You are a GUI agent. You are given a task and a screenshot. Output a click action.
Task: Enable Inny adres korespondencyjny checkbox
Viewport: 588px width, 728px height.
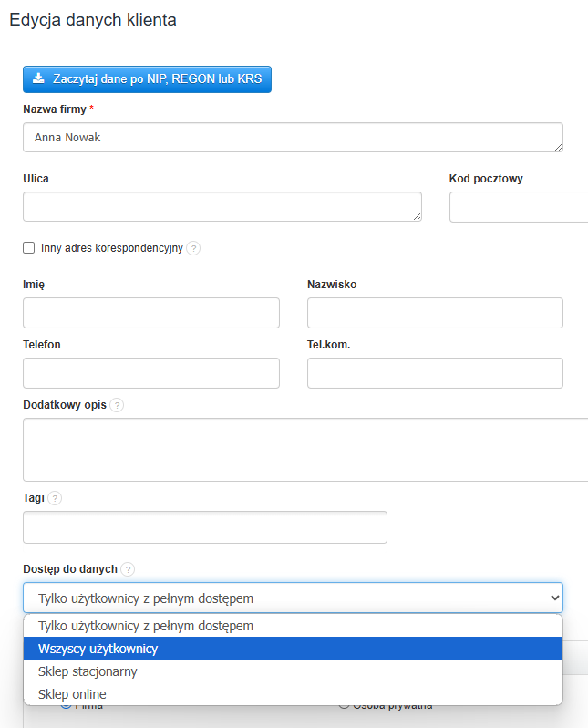pyautogui.click(x=29, y=247)
